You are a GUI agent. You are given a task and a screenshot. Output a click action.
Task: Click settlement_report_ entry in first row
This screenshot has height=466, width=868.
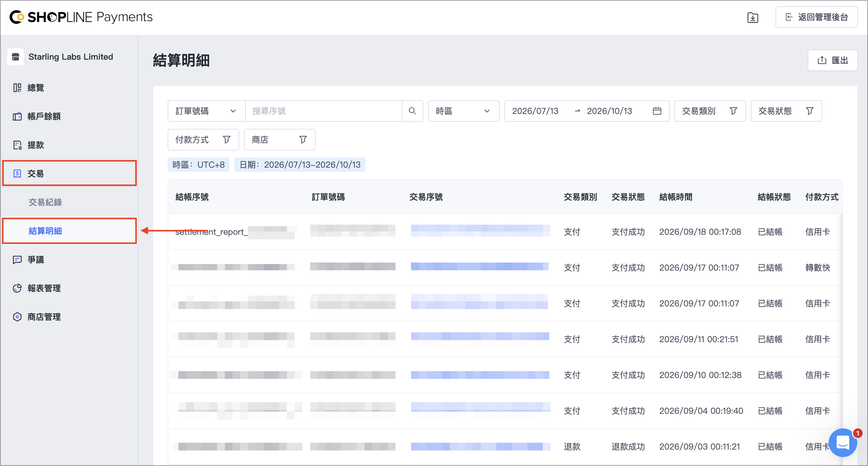(x=211, y=232)
